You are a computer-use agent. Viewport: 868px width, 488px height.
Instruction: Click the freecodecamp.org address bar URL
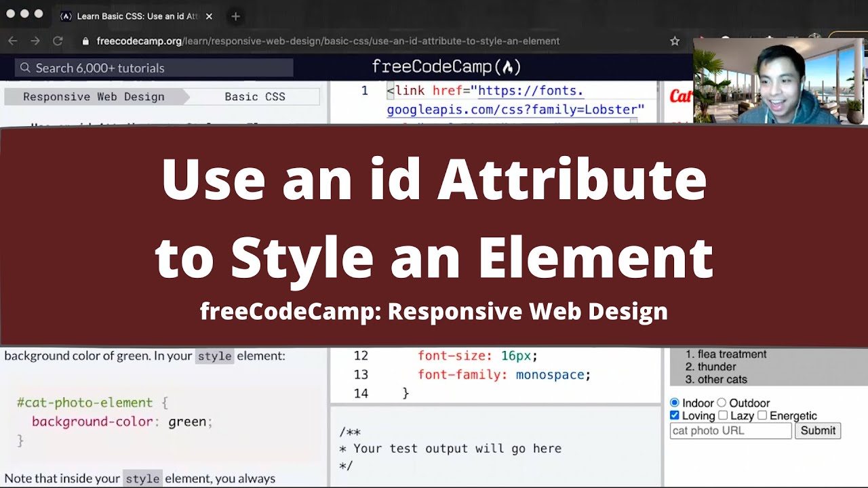tap(328, 41)
